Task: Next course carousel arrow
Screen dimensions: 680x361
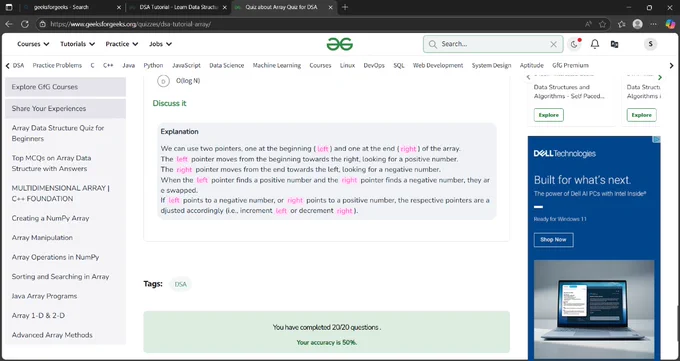Action: click(660, 77)
